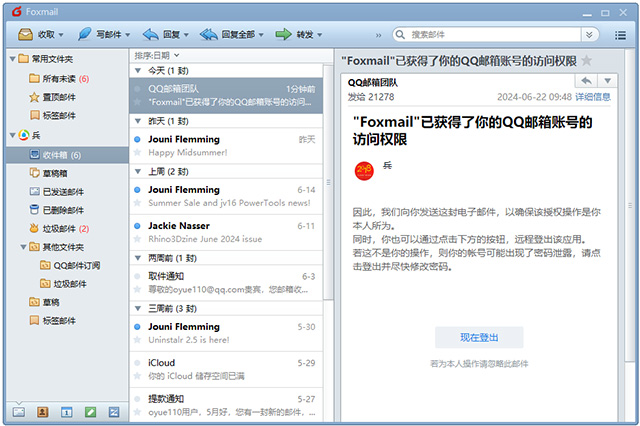The image size is (640, 426).
Task: Toggle unread dot on Jackie Nasser email
Action: [x=138, y=226]
